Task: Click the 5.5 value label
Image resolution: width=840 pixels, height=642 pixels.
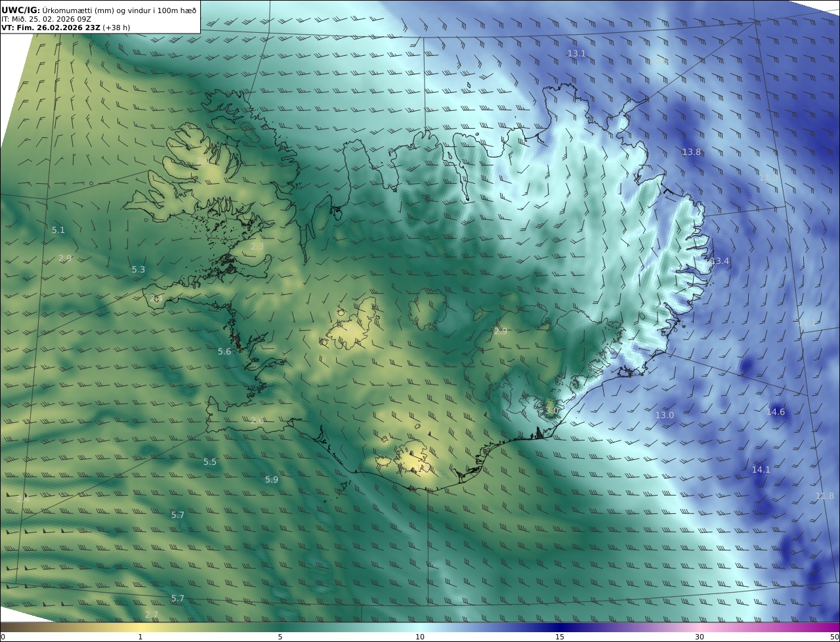Action: (x=209, y=461)
